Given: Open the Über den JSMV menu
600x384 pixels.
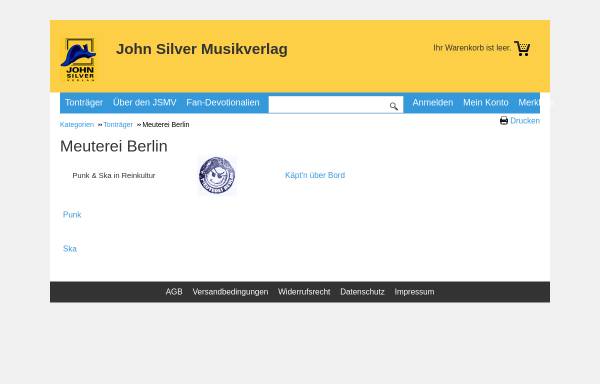Looking at the screenshot, I should 145,103.
